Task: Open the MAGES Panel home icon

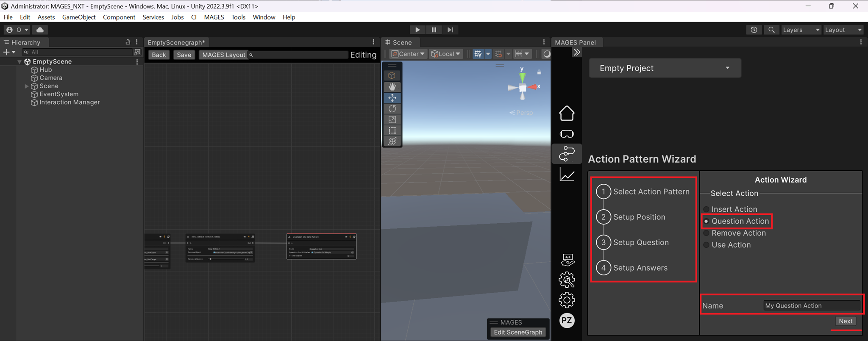Action: (567, 114)
